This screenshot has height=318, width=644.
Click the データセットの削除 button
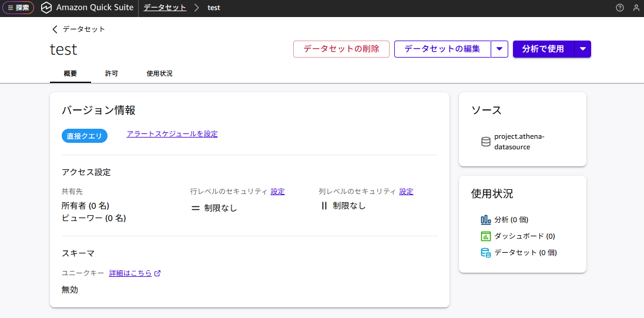[x=341, y=49]
